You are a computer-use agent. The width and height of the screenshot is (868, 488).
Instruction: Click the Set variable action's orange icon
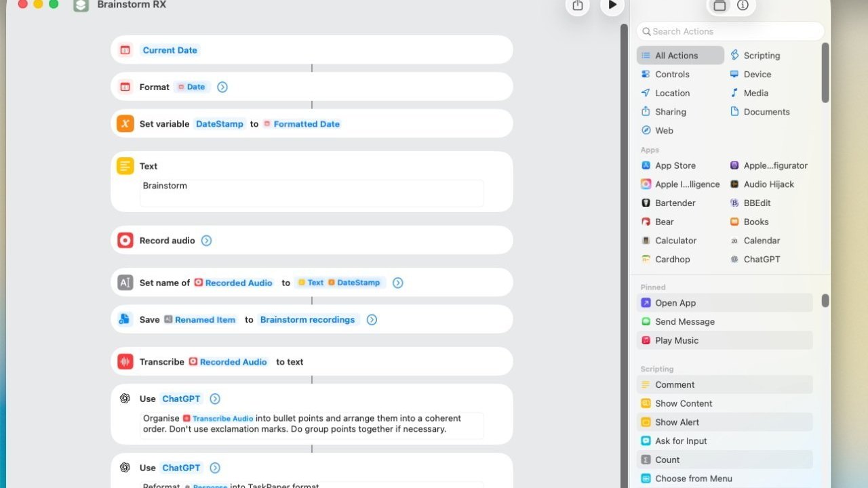click(x=125, y=124)
